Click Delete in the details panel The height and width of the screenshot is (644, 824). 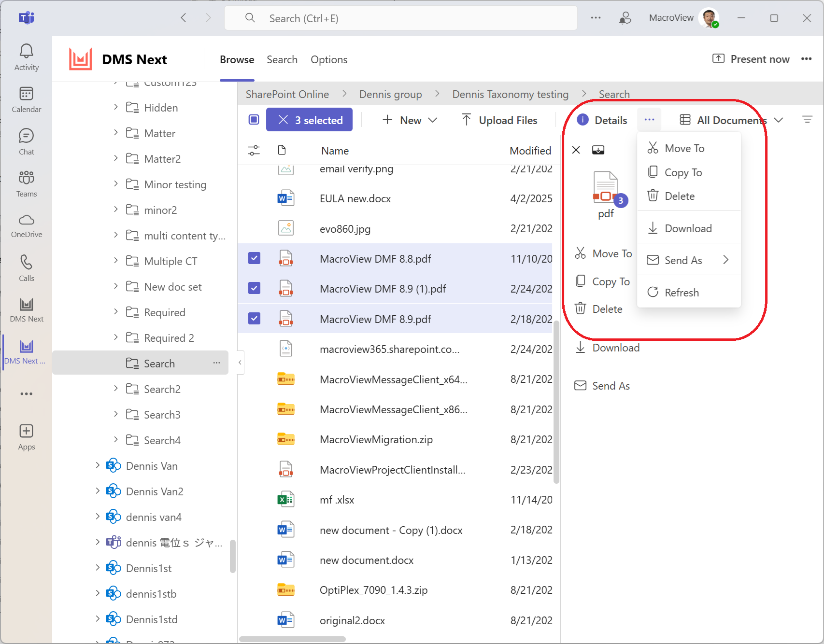click(598, 308)
